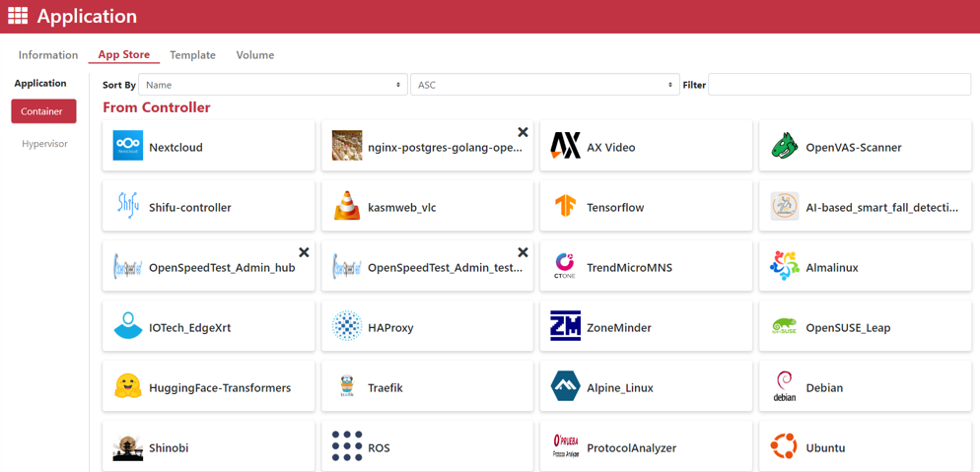Click the Almalinux colorful logo icon
This screenshot has height=472, width=980.
(785, 265)
